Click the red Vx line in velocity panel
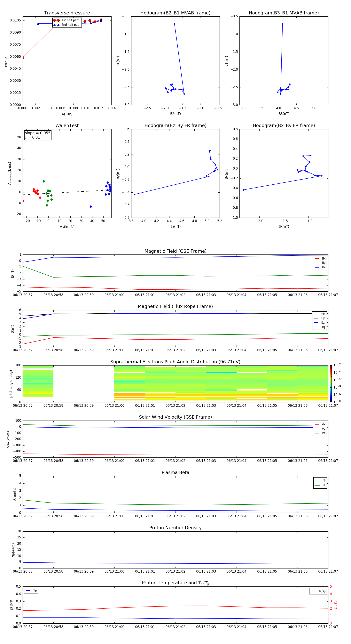 [x=175, y=454]
